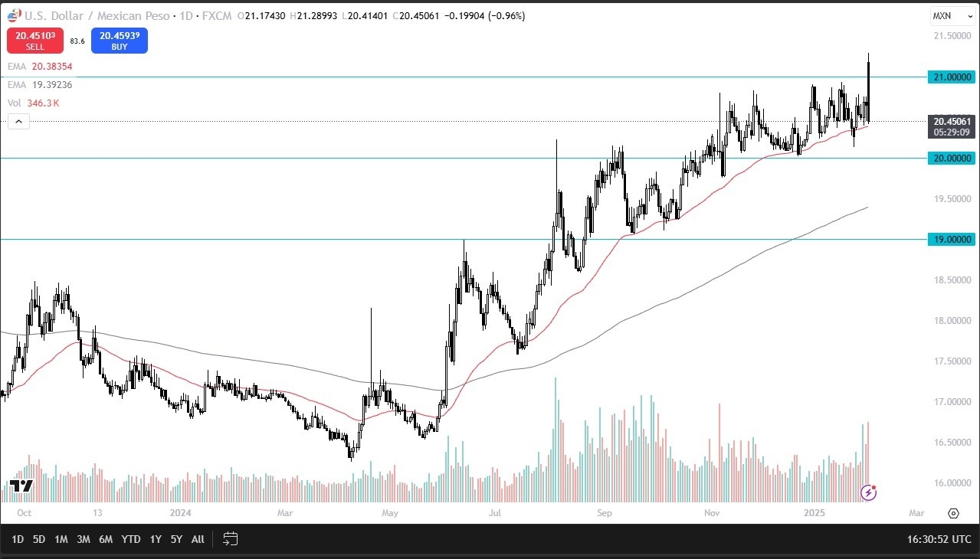Toggle the 21.00000 horizontal level label

tap(951, 77)
